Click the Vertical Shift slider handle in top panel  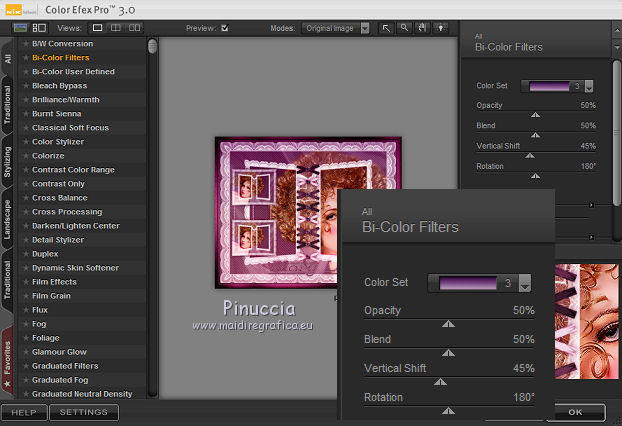click(530, 155)
